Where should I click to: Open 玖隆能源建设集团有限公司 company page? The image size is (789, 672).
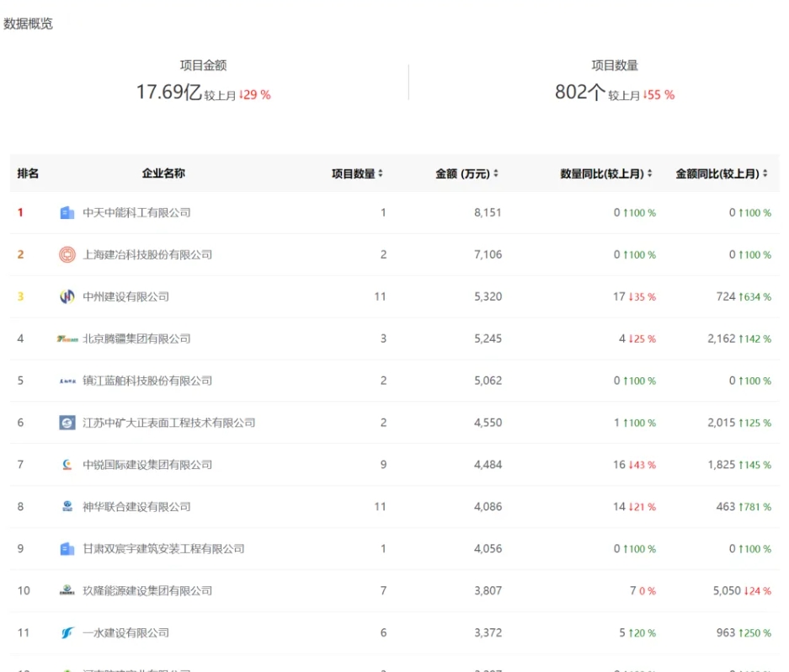pos(147,591)
